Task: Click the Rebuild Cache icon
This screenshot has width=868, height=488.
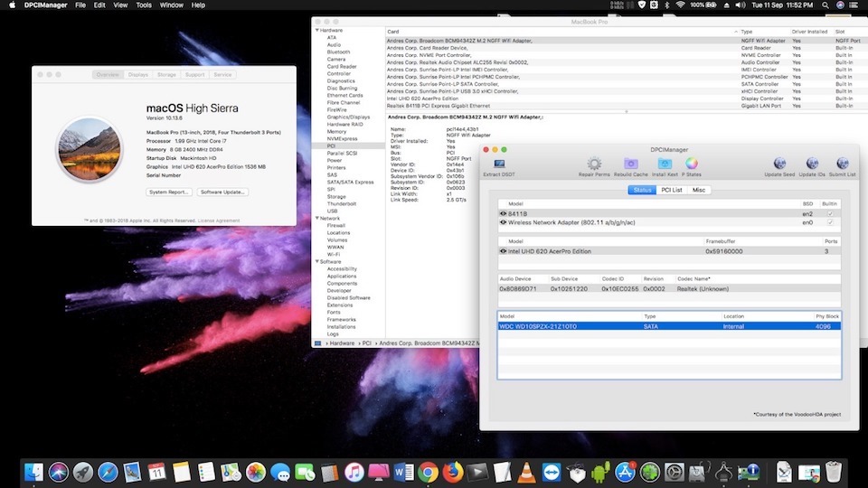Action: tap(630, 164)
